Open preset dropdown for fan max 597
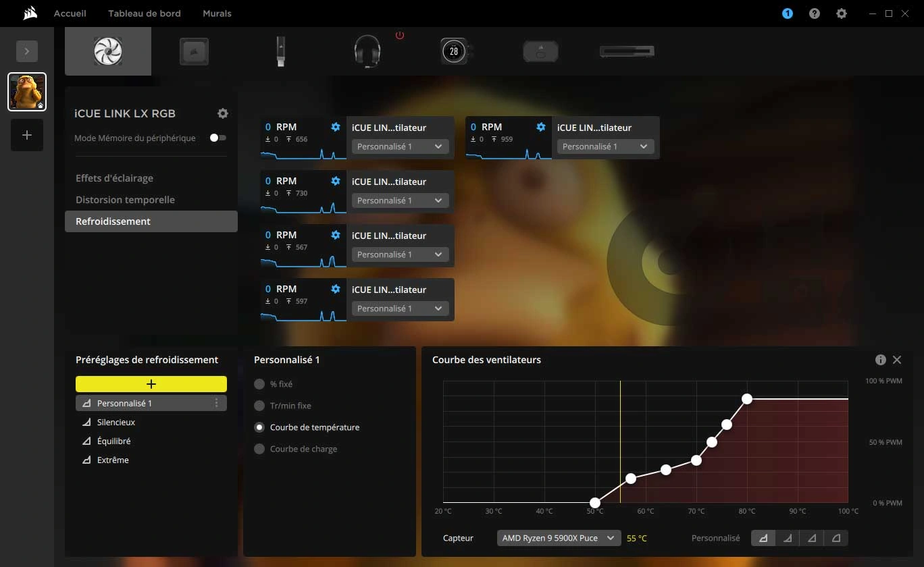924x567 pixels. point(400,308)
